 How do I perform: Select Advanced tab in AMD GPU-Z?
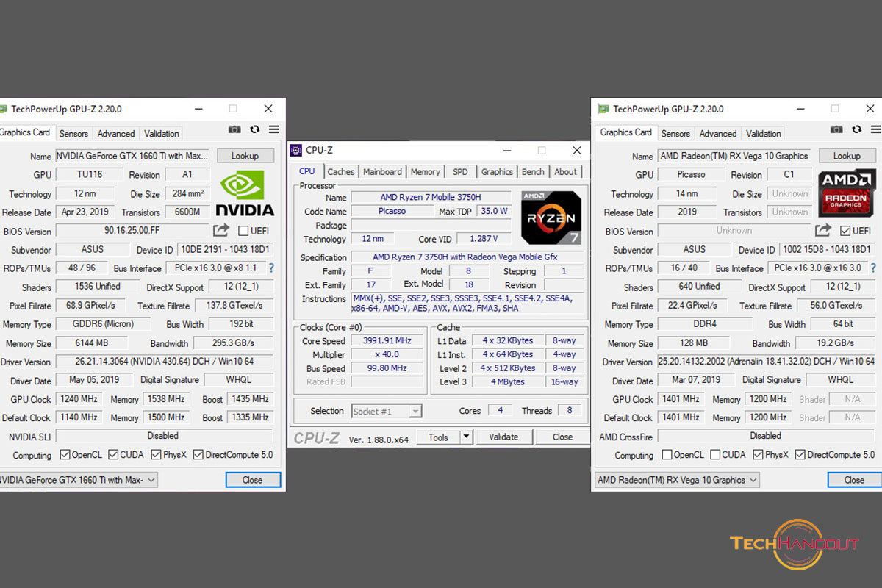(x=718, y=134)
